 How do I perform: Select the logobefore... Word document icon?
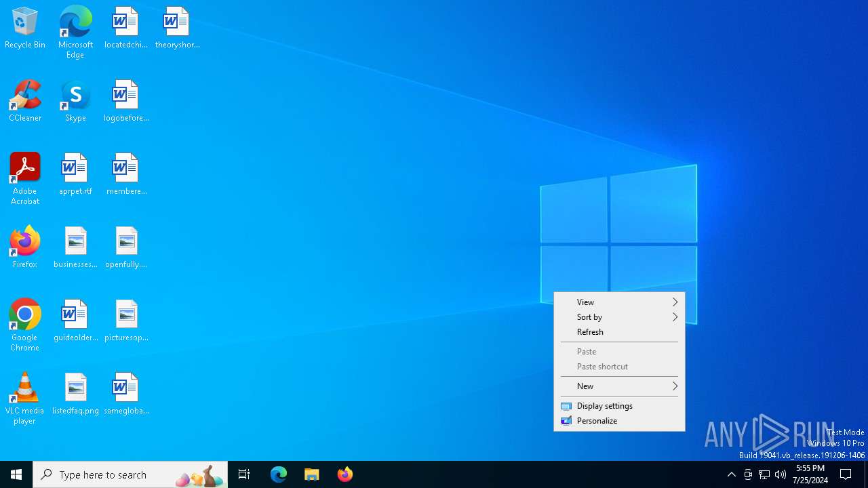click(x=125, y=102)
